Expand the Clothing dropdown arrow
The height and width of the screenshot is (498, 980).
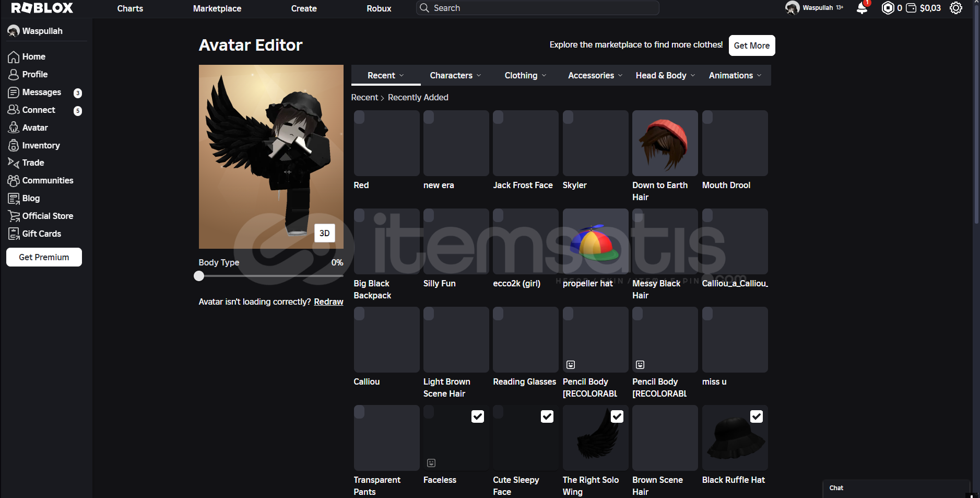pyautogui.click(x=544, y=76)
